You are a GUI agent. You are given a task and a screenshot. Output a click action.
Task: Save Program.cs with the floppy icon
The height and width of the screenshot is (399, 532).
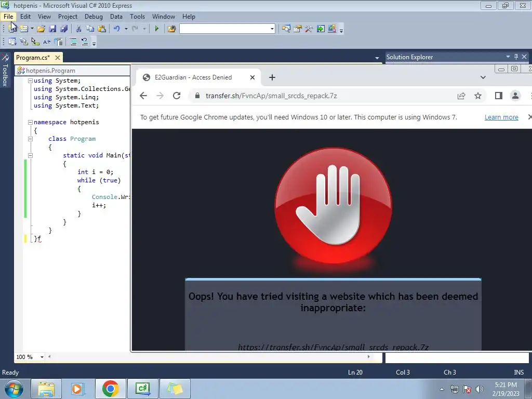52,29
